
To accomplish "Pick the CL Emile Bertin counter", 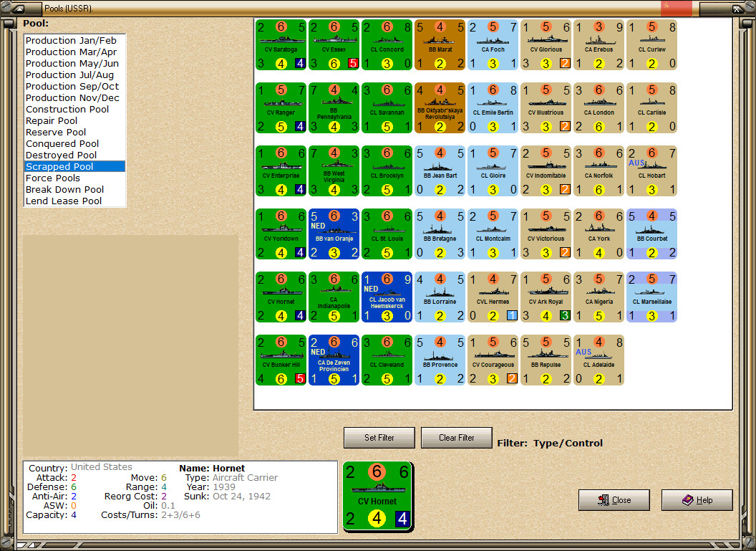I will tap(493, 108).
